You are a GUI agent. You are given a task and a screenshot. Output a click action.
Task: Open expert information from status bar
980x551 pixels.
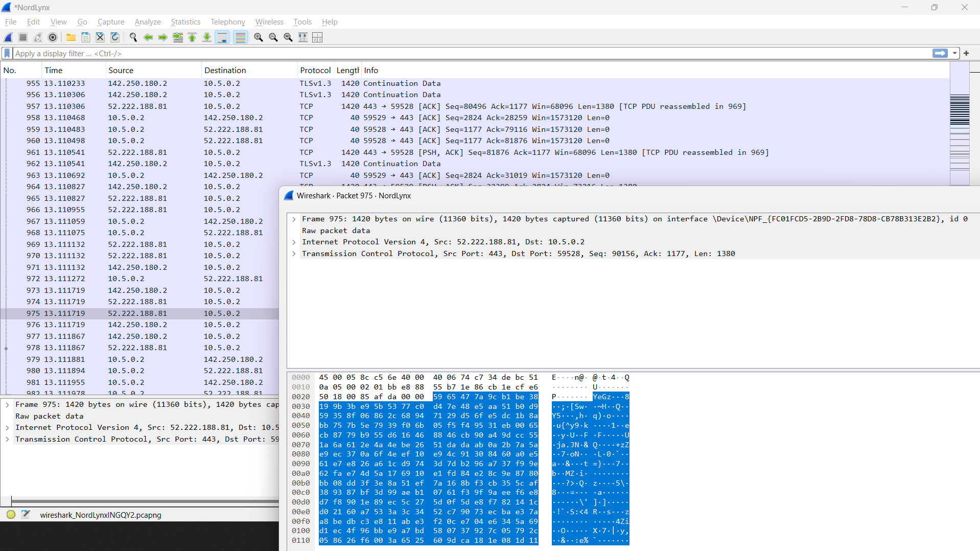pyautogui.click(x=11, y=514)
